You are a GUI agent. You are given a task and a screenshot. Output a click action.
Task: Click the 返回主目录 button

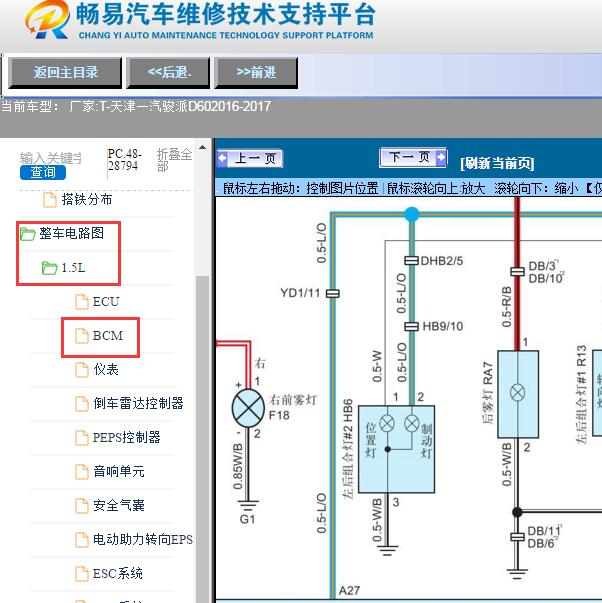65,73
